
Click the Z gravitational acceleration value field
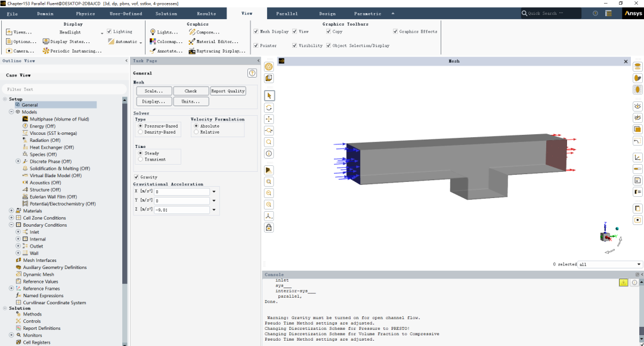click(182, 210)
